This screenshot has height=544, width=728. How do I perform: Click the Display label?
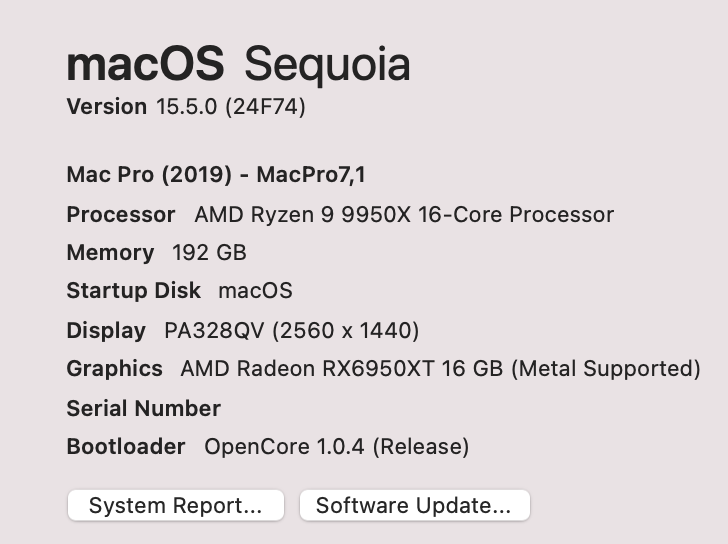[106, 330]
